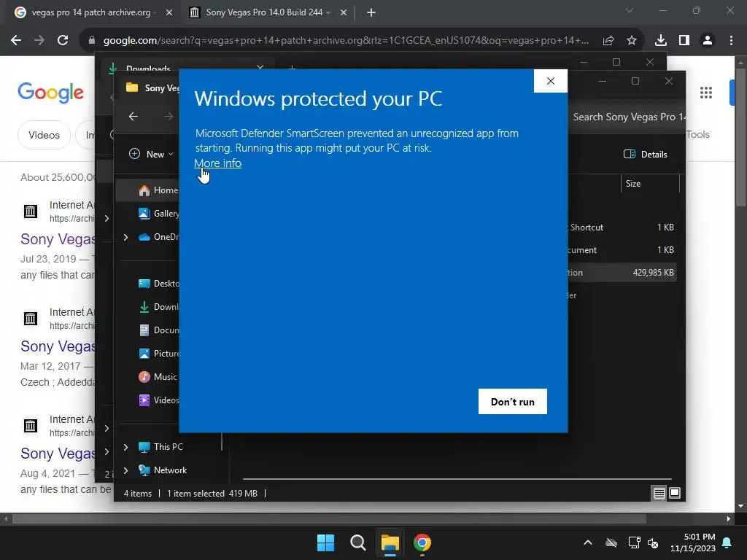Image resolution: width=747 pixels, height=560 pixels.
Task: Open Music in Explorer sidebar
Action: (x=158, y=377)
